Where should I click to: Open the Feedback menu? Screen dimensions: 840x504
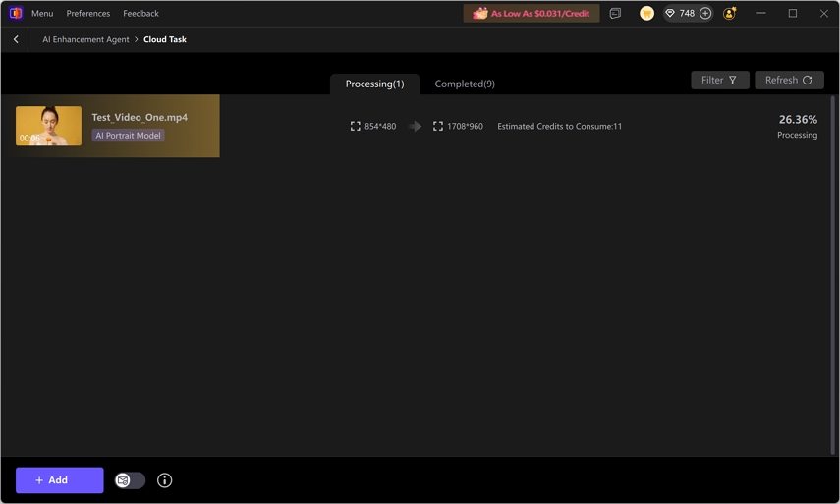[x=140, y=14]
